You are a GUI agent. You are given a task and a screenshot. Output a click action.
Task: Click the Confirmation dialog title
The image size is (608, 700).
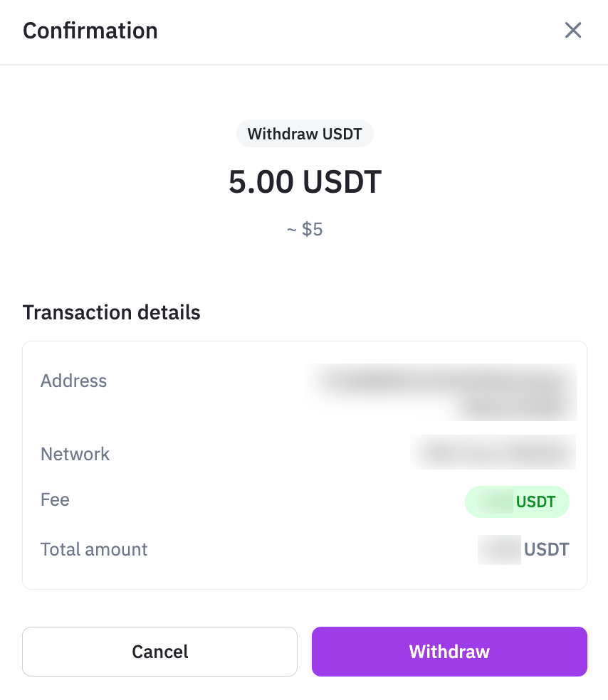(x=90, y=31)
